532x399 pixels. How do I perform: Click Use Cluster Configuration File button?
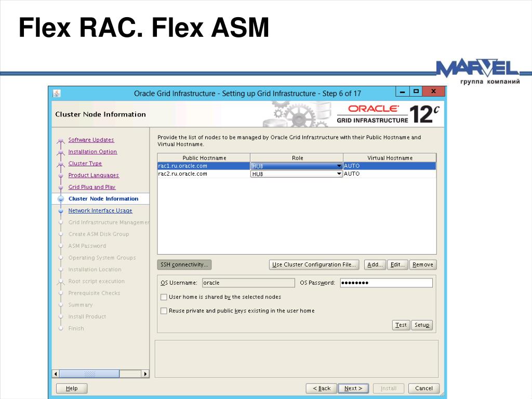[314, 264]
